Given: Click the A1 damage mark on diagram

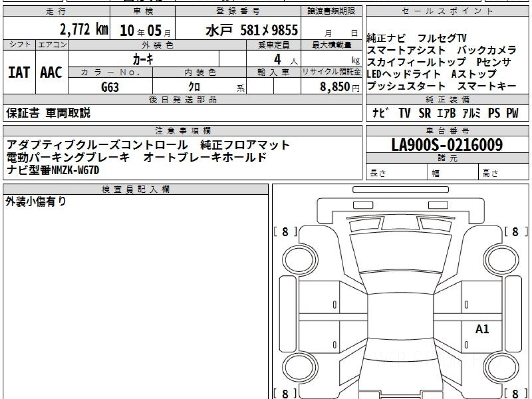Looking at the screenshot, I should click(x=482, y=329).
